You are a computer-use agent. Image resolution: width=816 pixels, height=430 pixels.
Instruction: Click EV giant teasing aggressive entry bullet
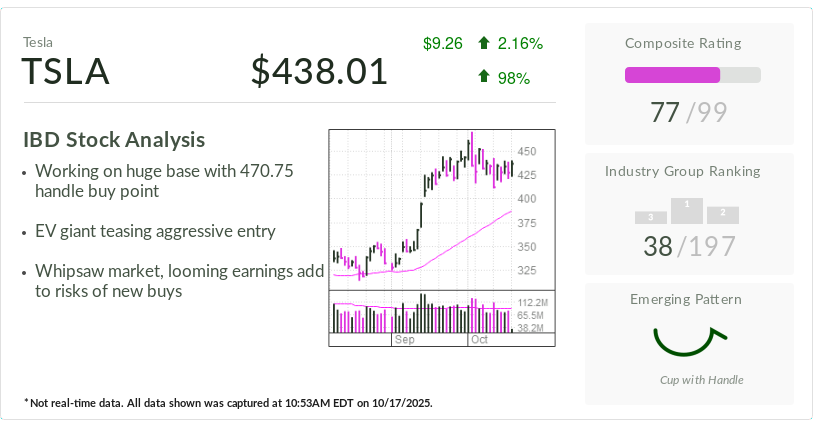154,231
